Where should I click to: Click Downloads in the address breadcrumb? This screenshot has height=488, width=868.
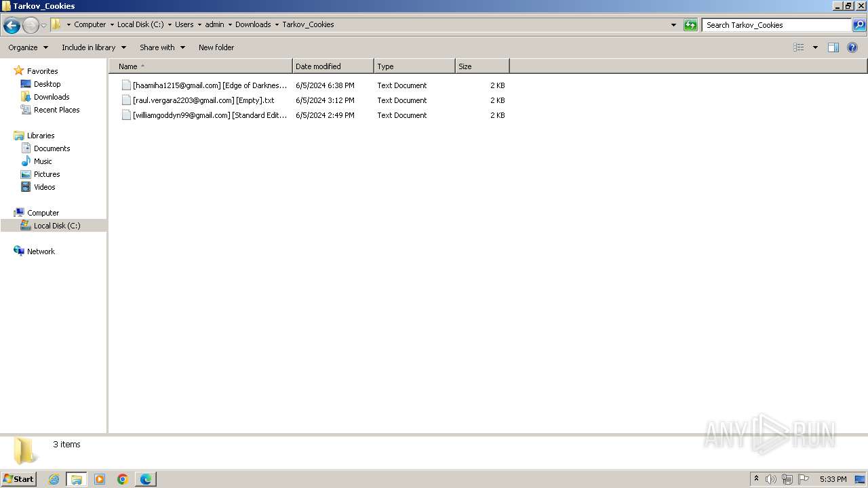253,24
